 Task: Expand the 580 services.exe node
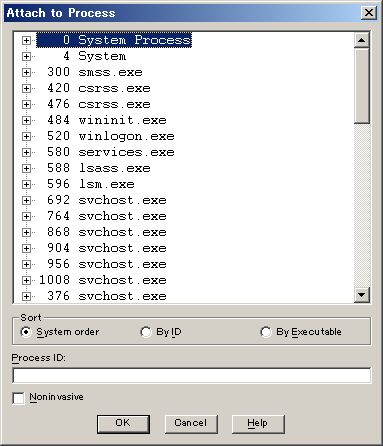coord(26,152)
